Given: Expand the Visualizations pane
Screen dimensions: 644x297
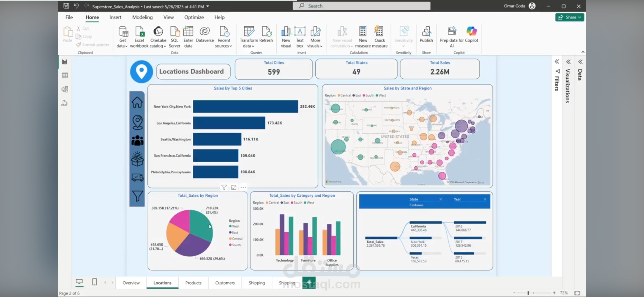Looking at the screenshot, I should tap(569, 62).
